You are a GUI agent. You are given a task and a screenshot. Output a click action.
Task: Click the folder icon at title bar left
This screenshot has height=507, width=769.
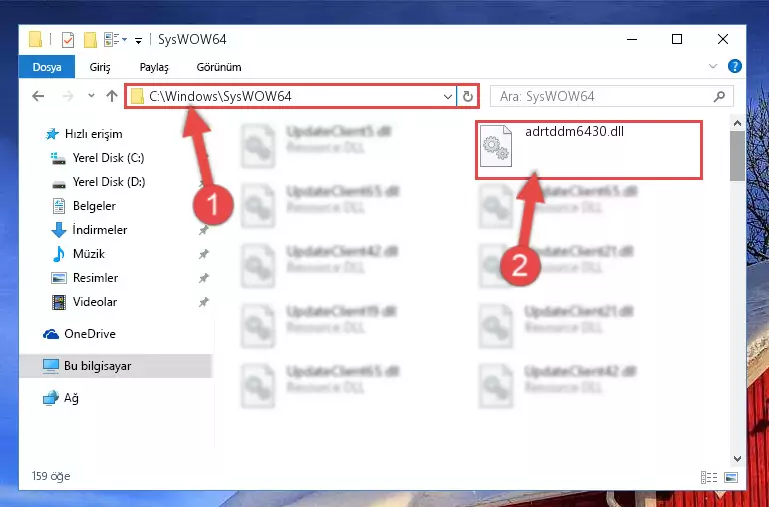point(35,39)
